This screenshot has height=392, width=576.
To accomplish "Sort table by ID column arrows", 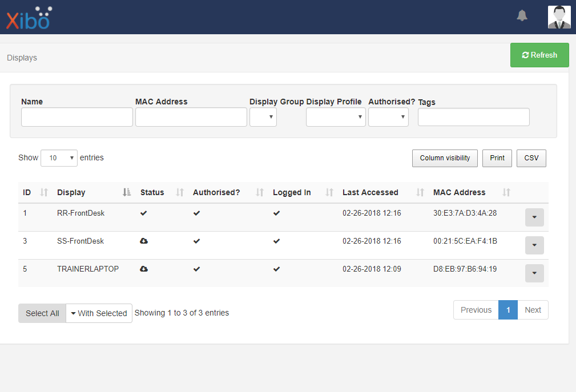I will click(44, 192).
